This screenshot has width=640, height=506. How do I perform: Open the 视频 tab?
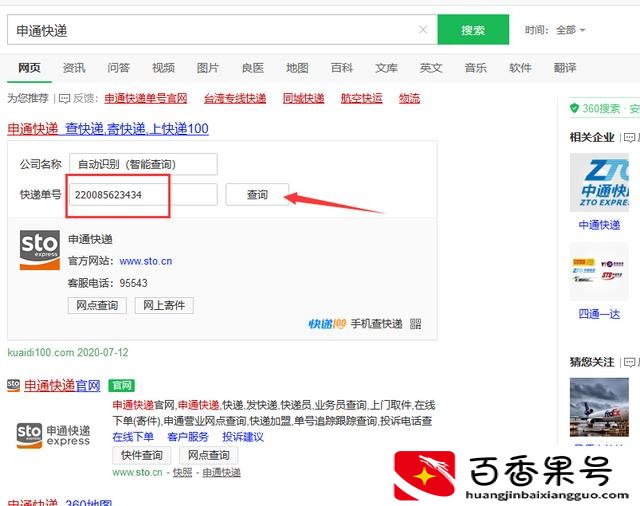(163, 68)
